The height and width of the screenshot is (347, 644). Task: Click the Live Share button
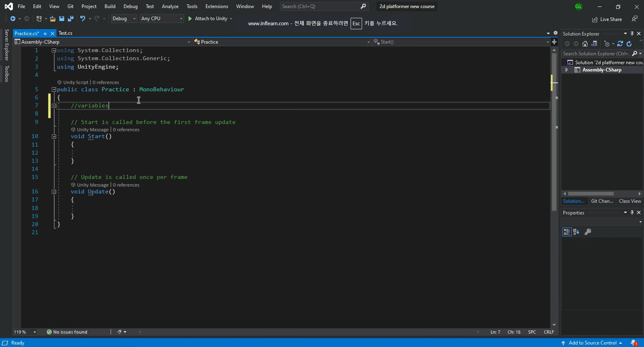607,20
